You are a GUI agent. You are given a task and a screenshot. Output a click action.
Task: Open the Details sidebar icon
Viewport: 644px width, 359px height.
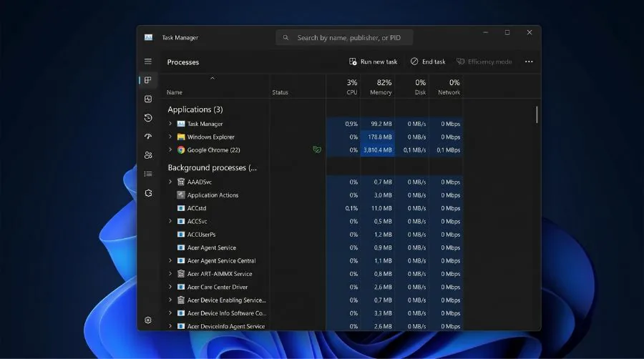coord(148,174)
